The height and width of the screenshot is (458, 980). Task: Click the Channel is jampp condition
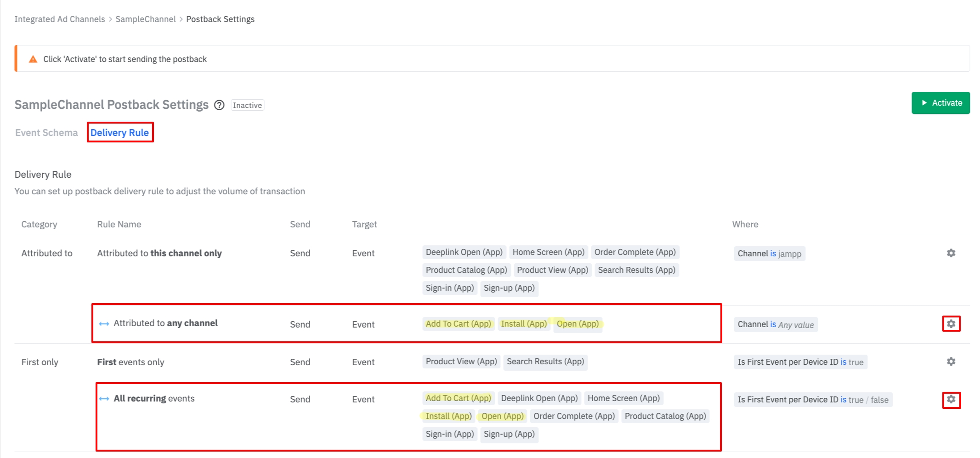click(769, 254)
